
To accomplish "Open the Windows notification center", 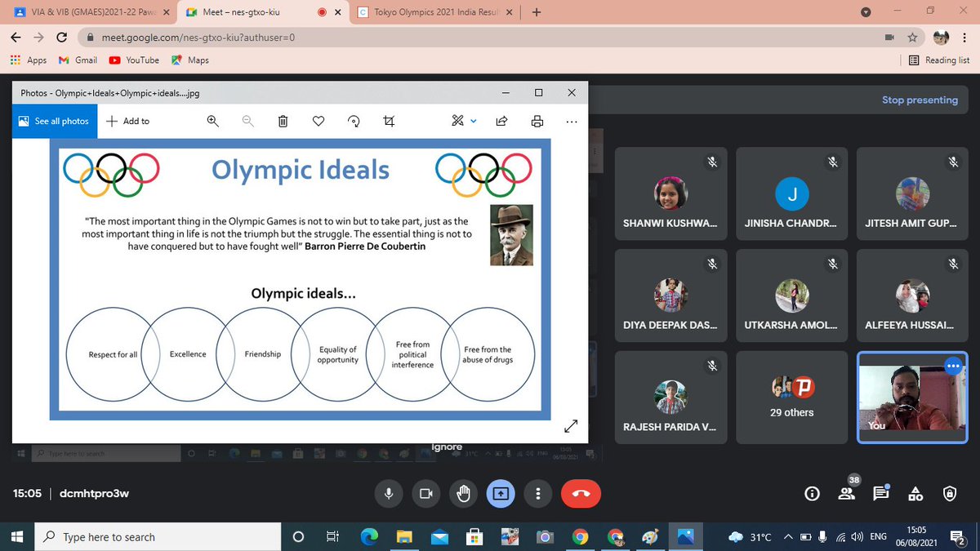I will [x=958, y=536].
